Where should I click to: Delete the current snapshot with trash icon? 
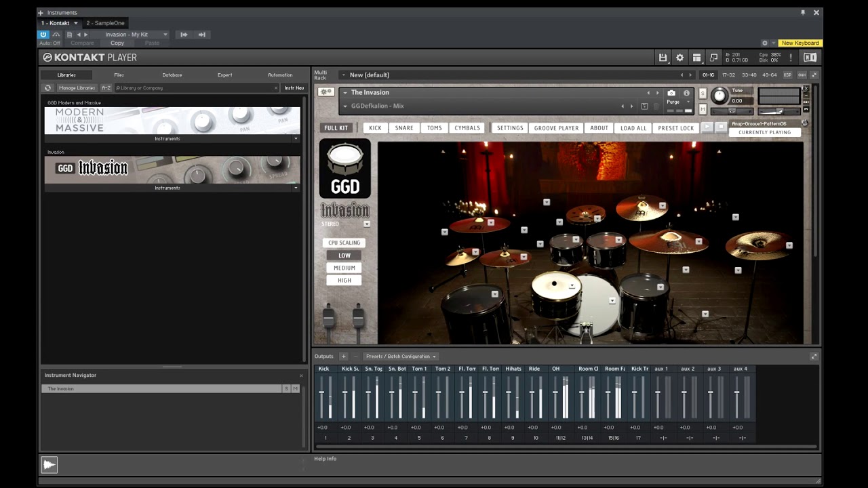656,106
